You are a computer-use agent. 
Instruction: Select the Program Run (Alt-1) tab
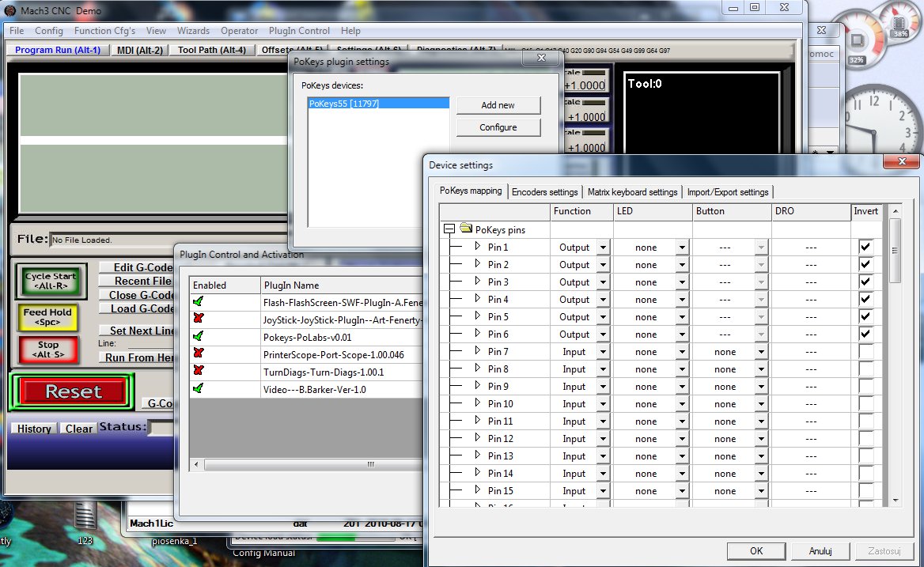coord(58,50)
